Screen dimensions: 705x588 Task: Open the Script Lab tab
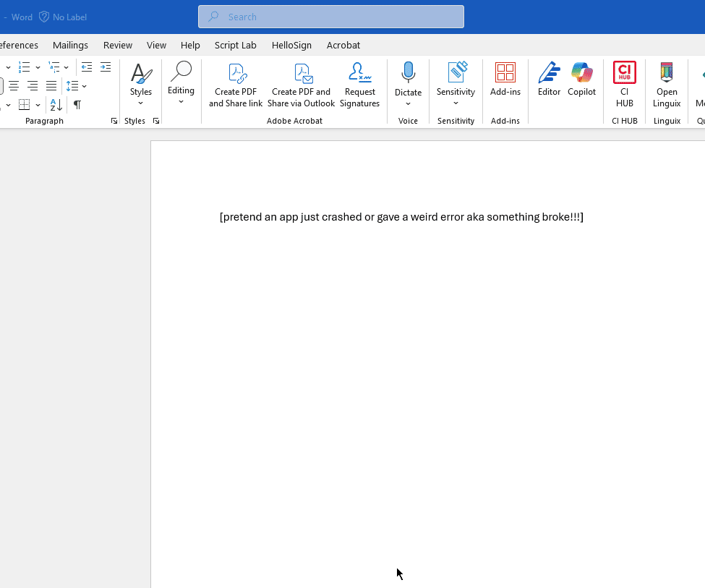(x=236, y=46)
